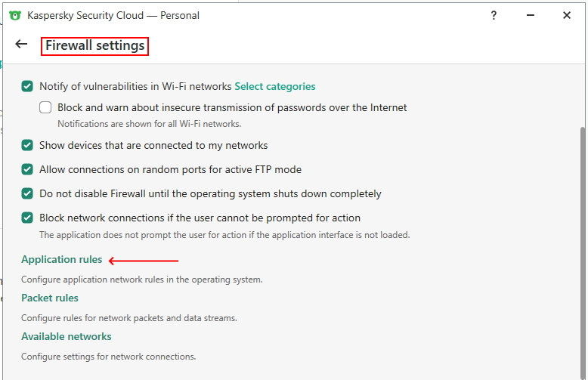The image size is (588, 380).
Task: Click the scrollbar track above the thumb
Action: pos(581,94)
